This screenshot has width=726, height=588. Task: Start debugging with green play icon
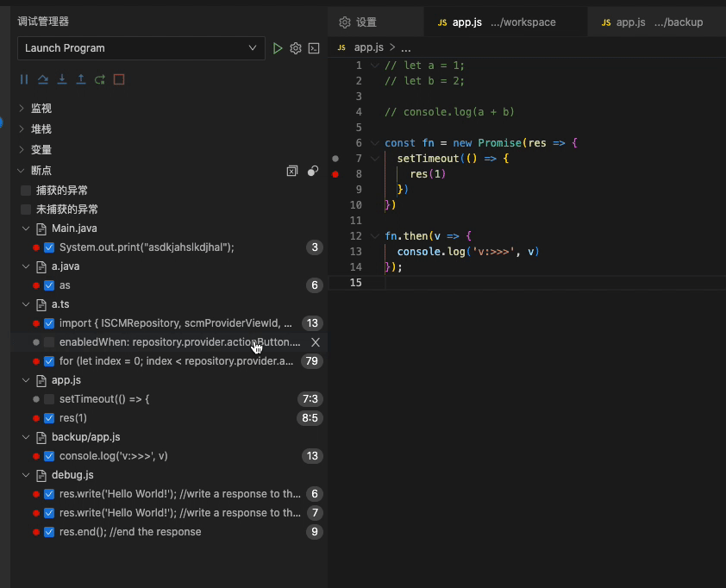[278, 48]
